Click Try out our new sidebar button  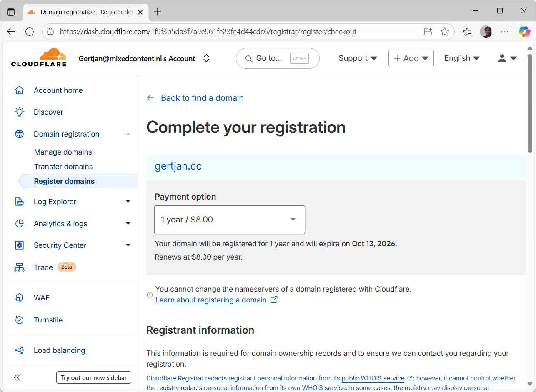coord(94,378)
